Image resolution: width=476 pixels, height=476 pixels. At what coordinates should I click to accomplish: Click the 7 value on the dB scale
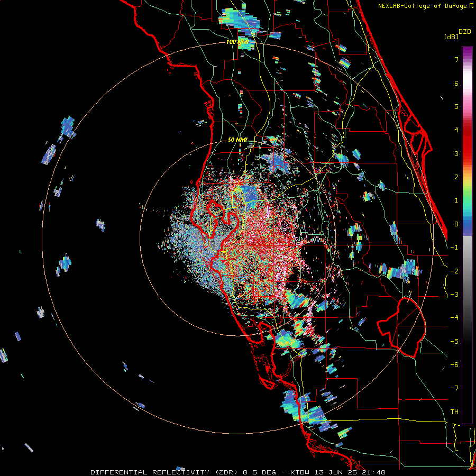[x=456, y=59]
